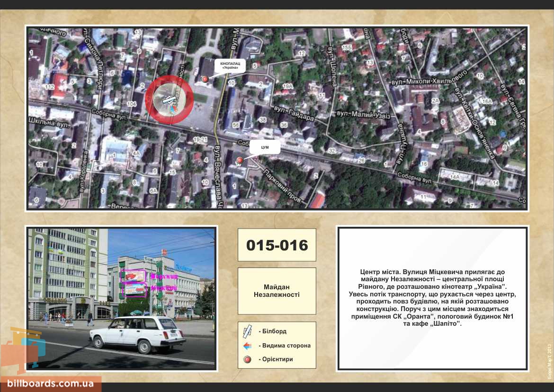Click the Кінопалац Україна callout label
554x392 pixels.
click(230, 66)
